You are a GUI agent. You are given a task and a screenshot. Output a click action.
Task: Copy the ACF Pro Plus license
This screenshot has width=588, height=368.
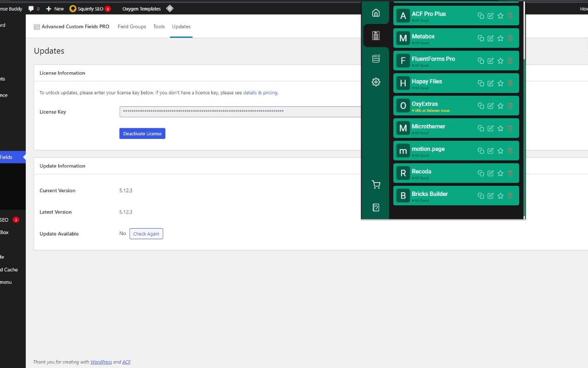pos(481,16)
